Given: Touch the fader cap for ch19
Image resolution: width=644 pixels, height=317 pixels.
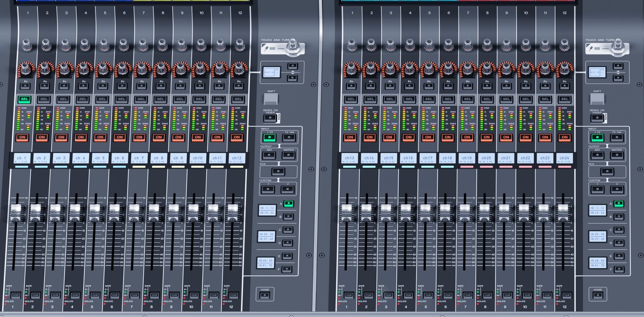Looking at the screenshot, I should click(x=465, y=213).
